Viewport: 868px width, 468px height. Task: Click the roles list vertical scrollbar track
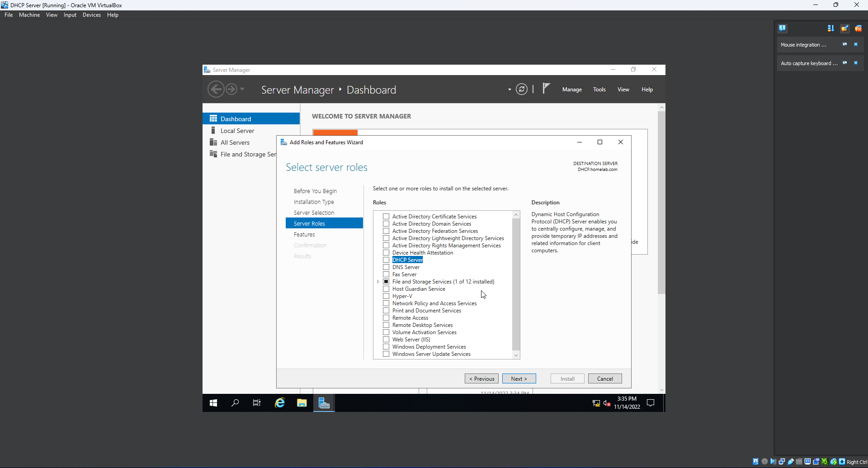(x=516, y=284)
